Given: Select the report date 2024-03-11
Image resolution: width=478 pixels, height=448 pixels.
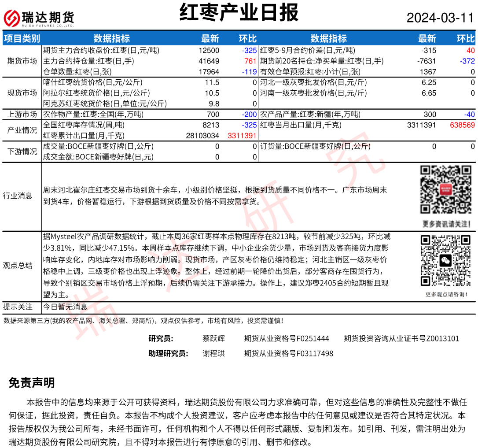Looking at the screenshot, I should (x=440, y=18).
